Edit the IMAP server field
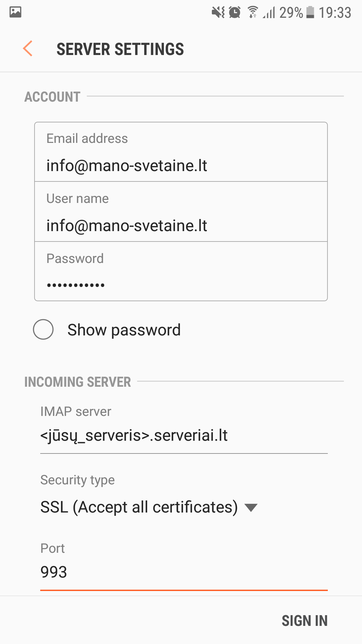 tap(183, 436)
